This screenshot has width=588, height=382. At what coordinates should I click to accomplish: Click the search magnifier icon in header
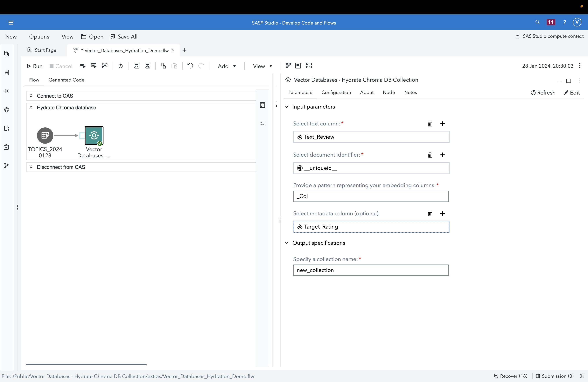coord(537,22)
